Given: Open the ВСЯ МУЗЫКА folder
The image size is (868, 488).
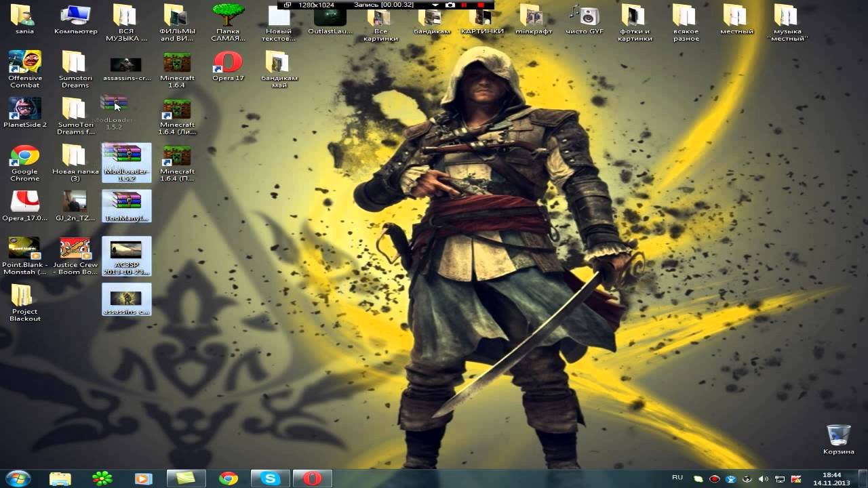Looking at the screenshot, I should 126,22.
